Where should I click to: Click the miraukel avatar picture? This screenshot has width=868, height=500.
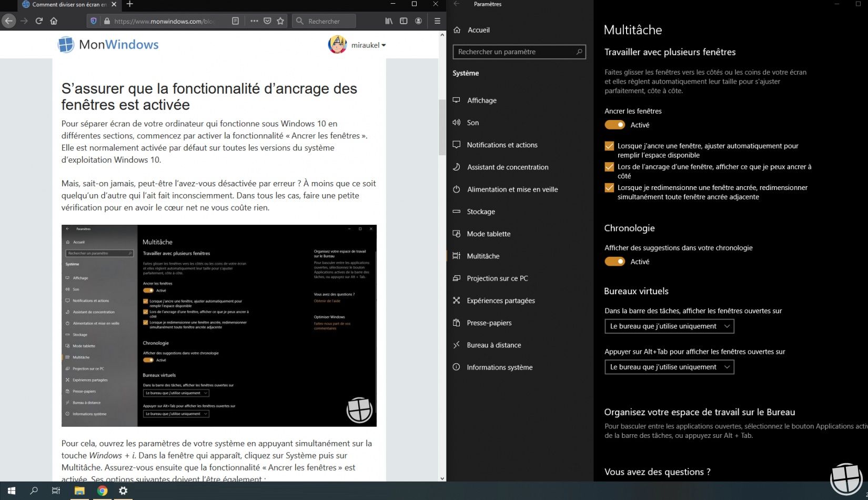(337, 45)
